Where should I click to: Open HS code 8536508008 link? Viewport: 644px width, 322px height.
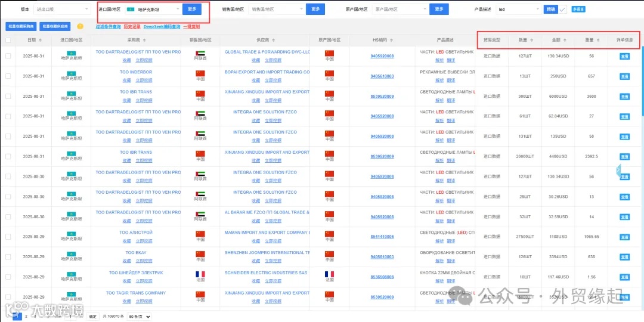coord(382,277)
